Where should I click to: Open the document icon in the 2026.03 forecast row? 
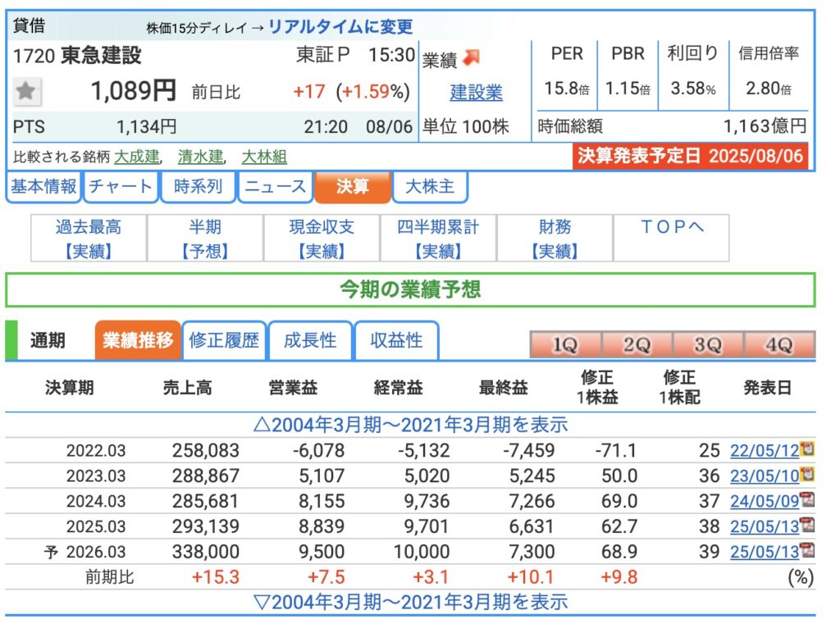pyautogui.click(x=807, y=550)
